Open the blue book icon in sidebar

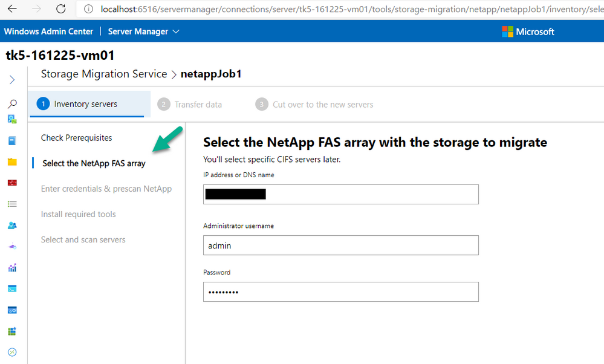coord(12,141)
